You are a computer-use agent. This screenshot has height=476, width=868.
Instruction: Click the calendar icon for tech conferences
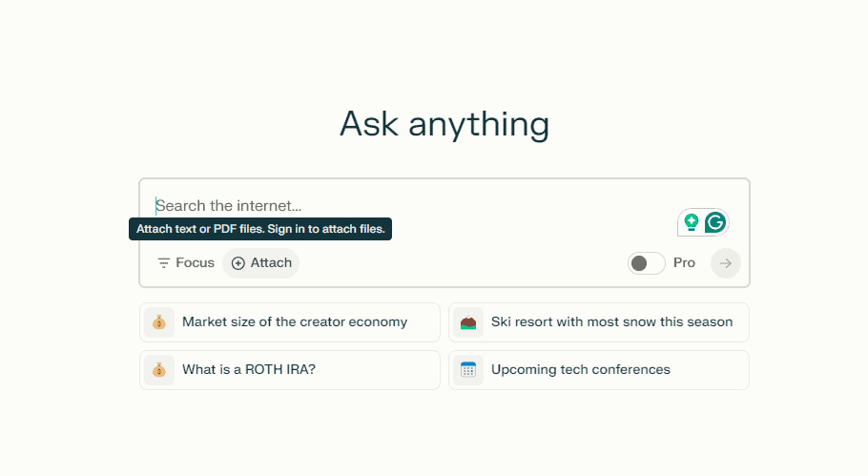(x=468, y=370)
